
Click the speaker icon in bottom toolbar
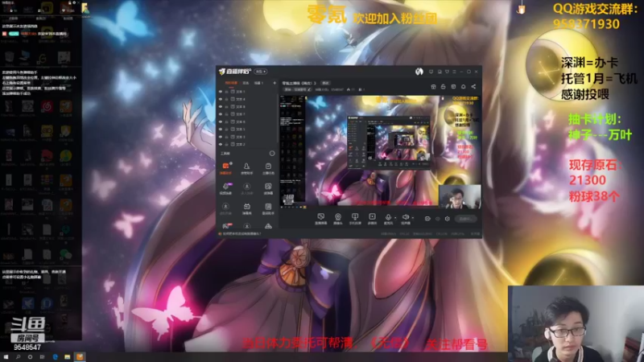[x=405, y=216]
